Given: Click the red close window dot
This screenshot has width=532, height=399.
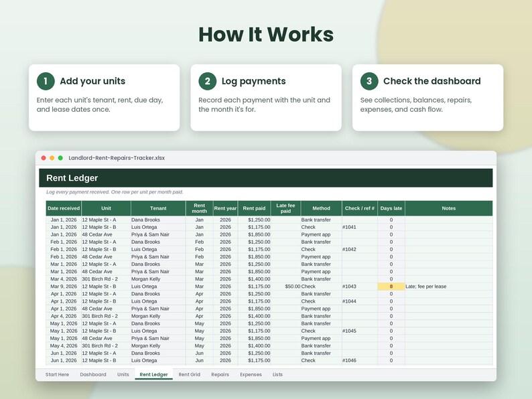Looking at the screenshot, I should coord(44,158).
